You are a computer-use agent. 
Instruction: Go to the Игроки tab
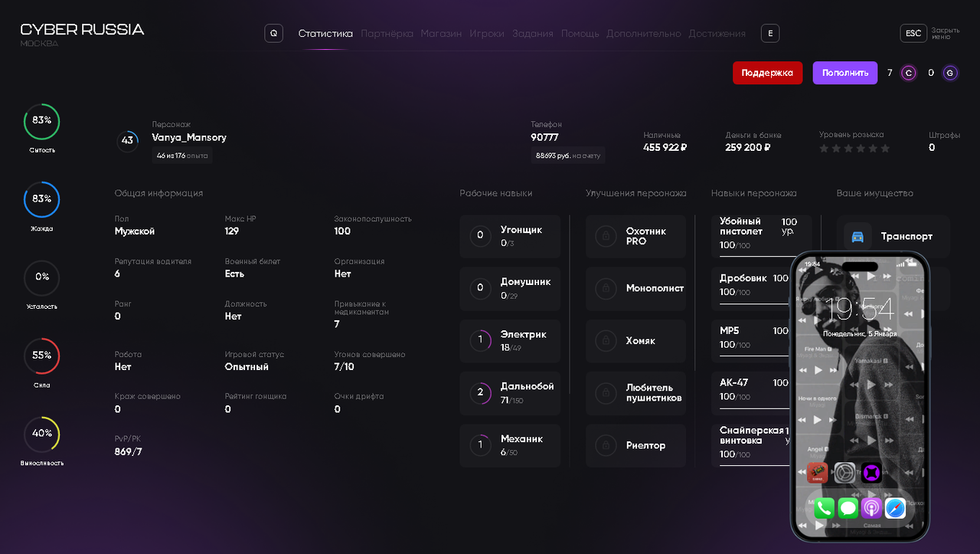(487, 34)
